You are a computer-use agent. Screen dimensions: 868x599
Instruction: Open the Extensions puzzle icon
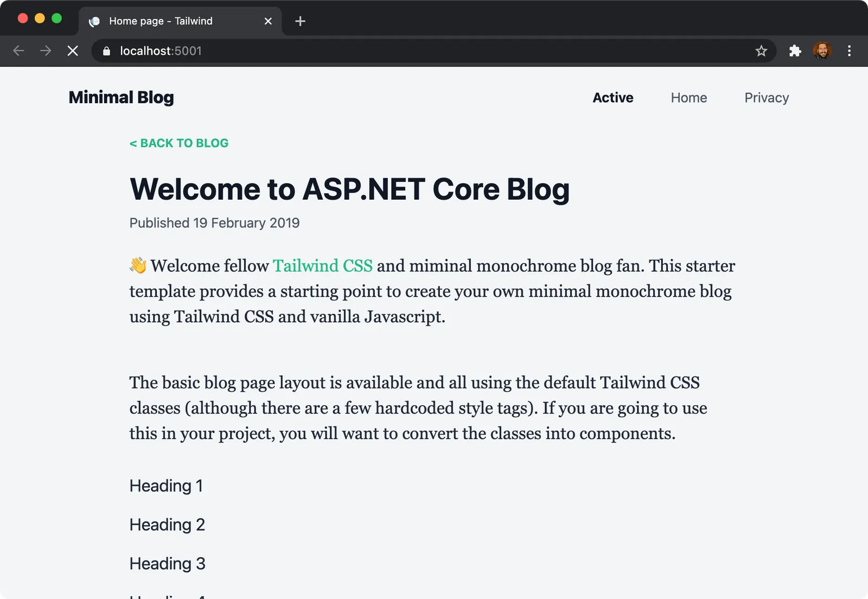pyautogui.click(x=795, y=51)
